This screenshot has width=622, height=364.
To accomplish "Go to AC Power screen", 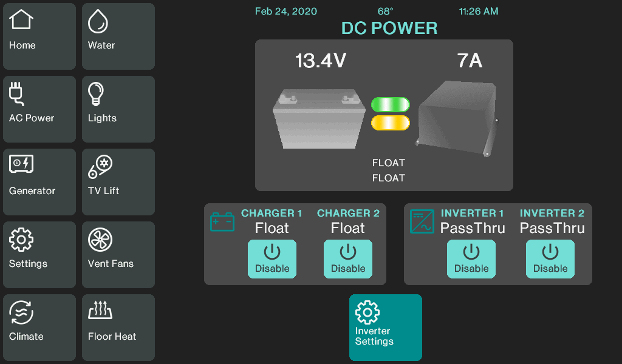I will [x=39, y=109].
